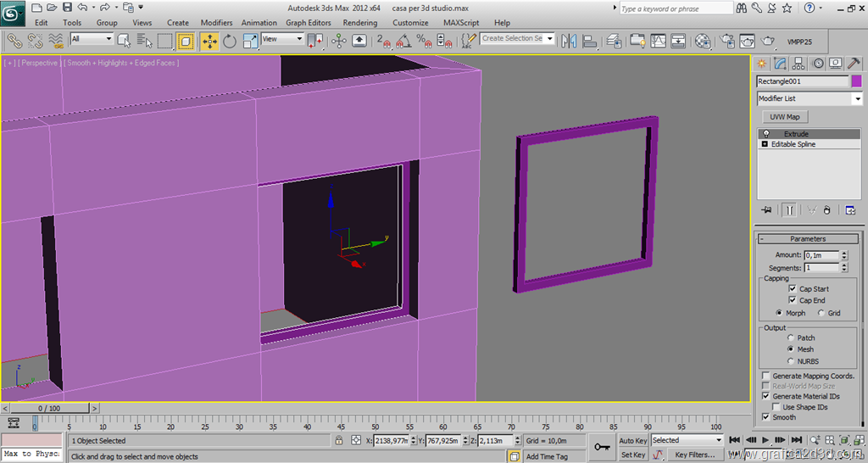Image resolution: width=868 pixels, height=463 pixels.
Task: Open the Display panel tab
Action: click(836, 64)
